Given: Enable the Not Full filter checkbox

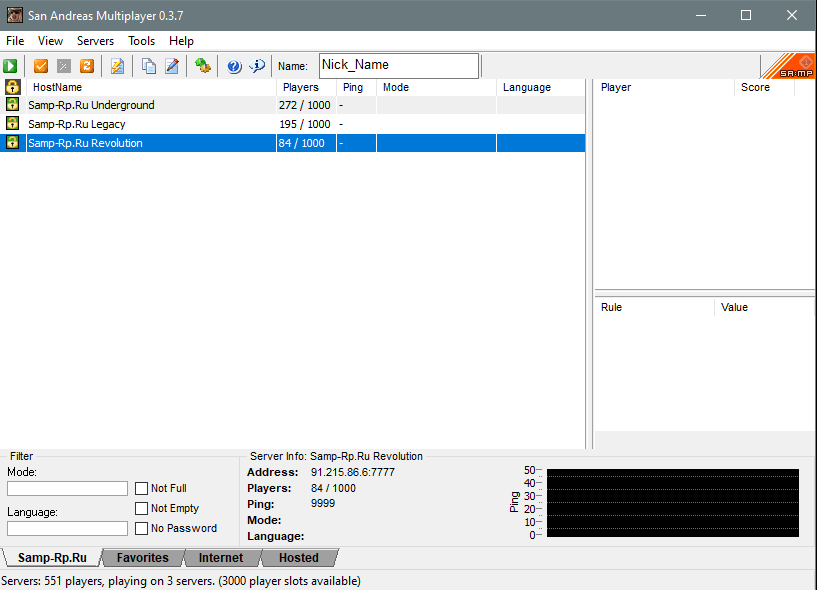Looking at the screenshot, I should [x=141, y=488].
